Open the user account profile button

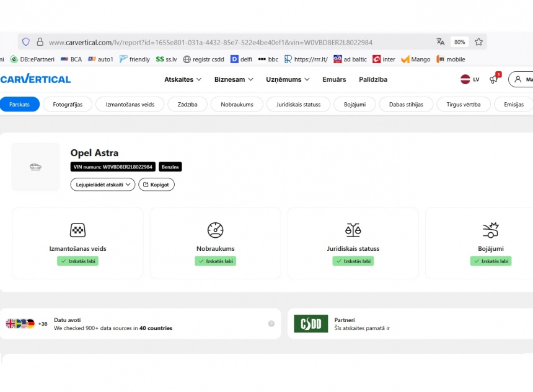pos(521,79)
